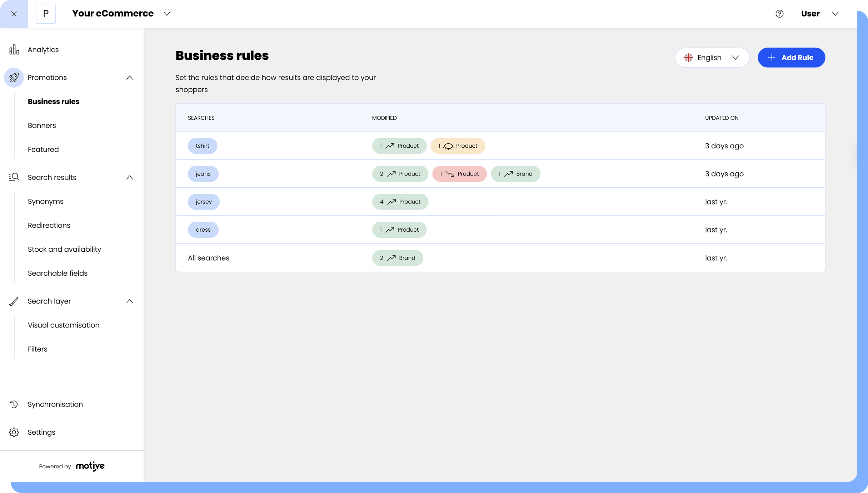868x493 pixels.
Task: Click the Analytics bar chart icon
Action: click(x=14, y=50)
